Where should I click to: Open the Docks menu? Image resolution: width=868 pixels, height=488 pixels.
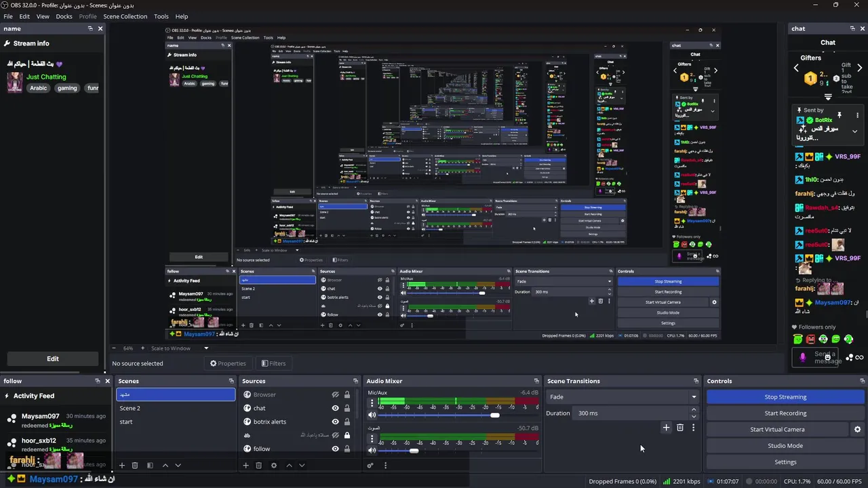click(64, 16)
